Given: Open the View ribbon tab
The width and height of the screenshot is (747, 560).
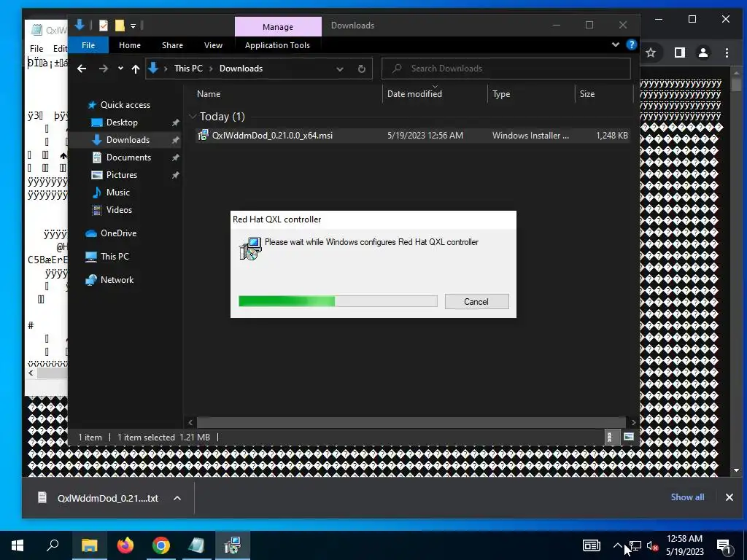Looking at the screenshot, I should click(213, 45).
